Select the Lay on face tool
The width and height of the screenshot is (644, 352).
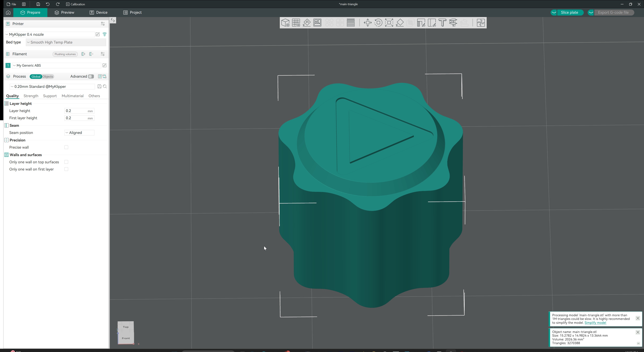[400, 23]
